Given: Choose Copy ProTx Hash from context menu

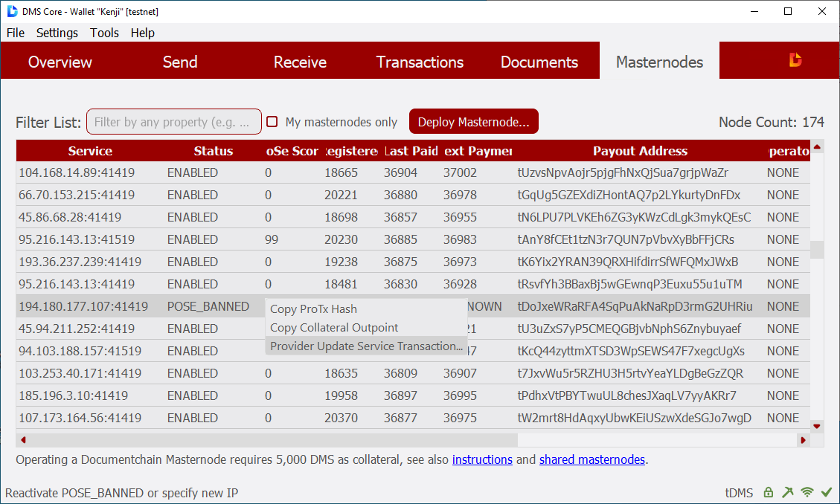Looking at the screenshot, I should click(x=313, y=309).
